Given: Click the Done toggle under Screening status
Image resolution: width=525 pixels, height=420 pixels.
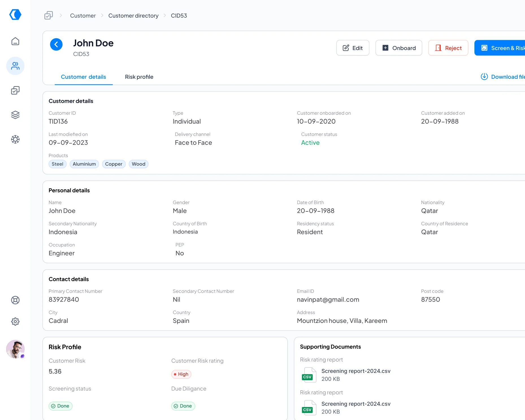Looking at the screenshot, I should coord(60,406).
